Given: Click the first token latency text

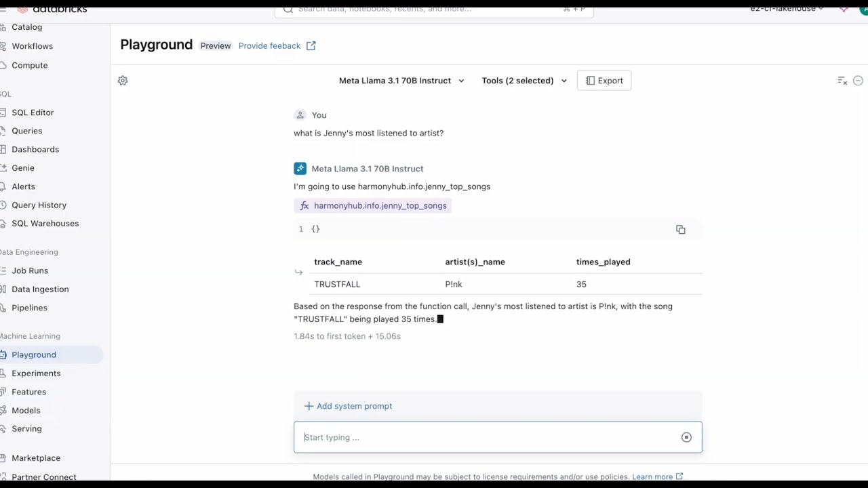Looking at the screenshot, I should pos(347,336).
